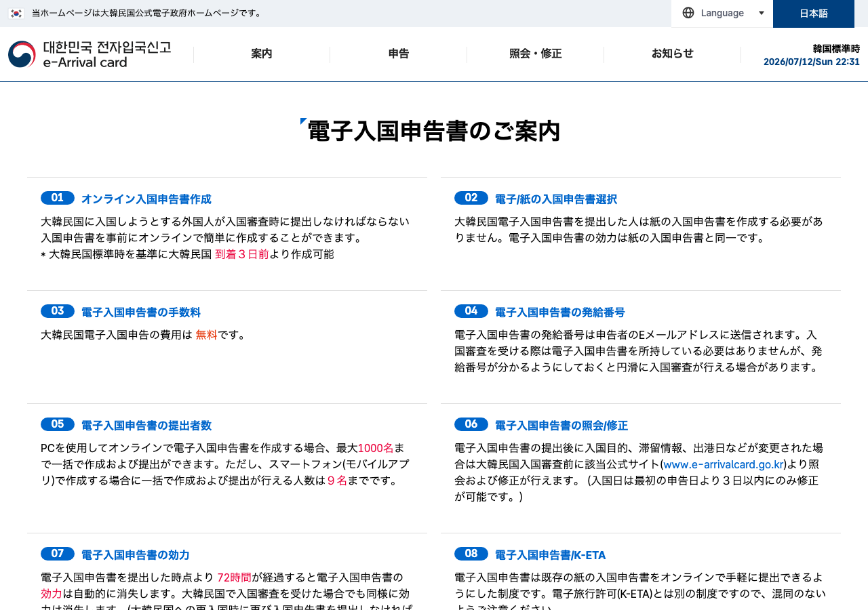The image size is (868, 610).
Task: Click the 05 number badge
Action: click(58, 424)
